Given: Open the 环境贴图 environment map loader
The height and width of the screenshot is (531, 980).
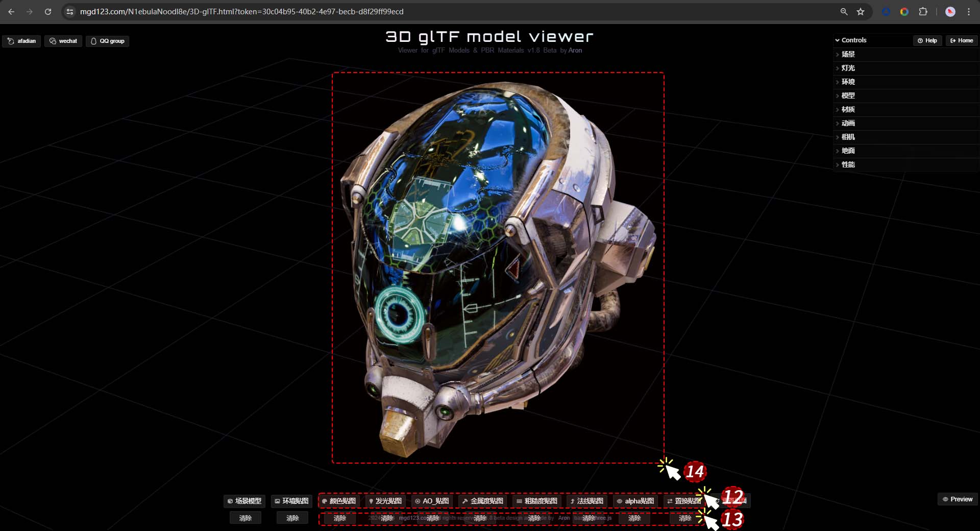Looking at the screenshot, I should (x=291, y=501).
